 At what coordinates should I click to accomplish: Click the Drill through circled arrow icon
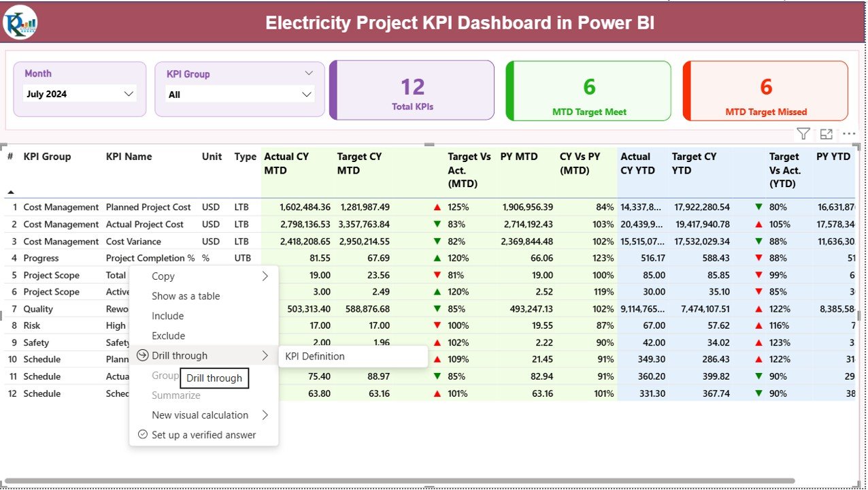pyautogui.click(x=142, y=355)
